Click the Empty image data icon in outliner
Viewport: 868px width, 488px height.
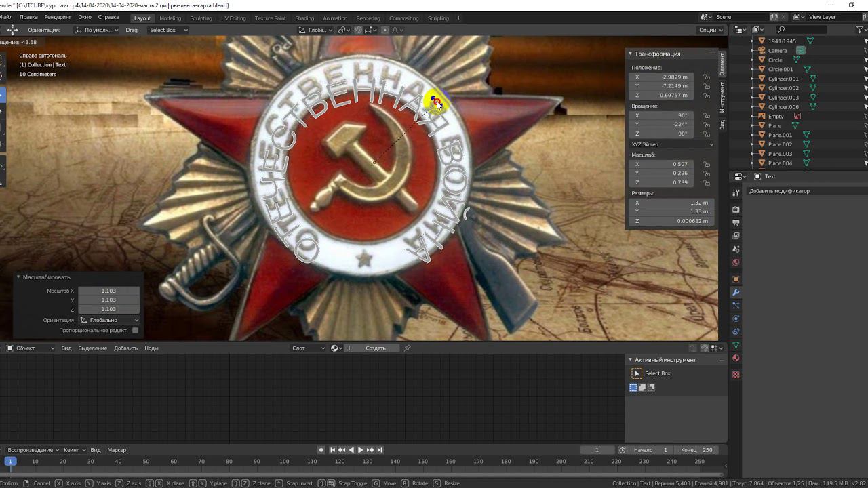pos(797,116)
